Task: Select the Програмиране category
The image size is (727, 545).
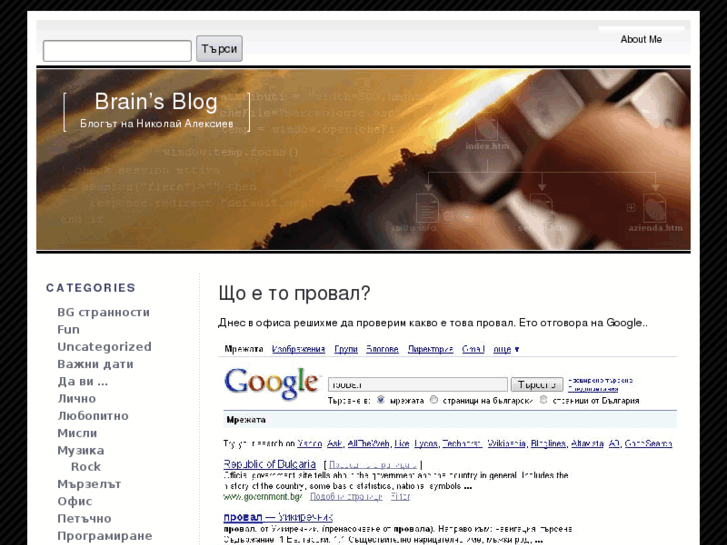Action: 104,536
